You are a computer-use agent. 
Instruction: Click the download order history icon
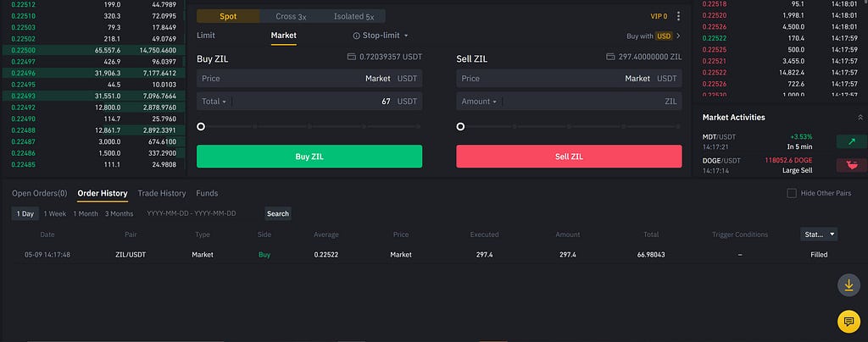[x=848, y=285]
